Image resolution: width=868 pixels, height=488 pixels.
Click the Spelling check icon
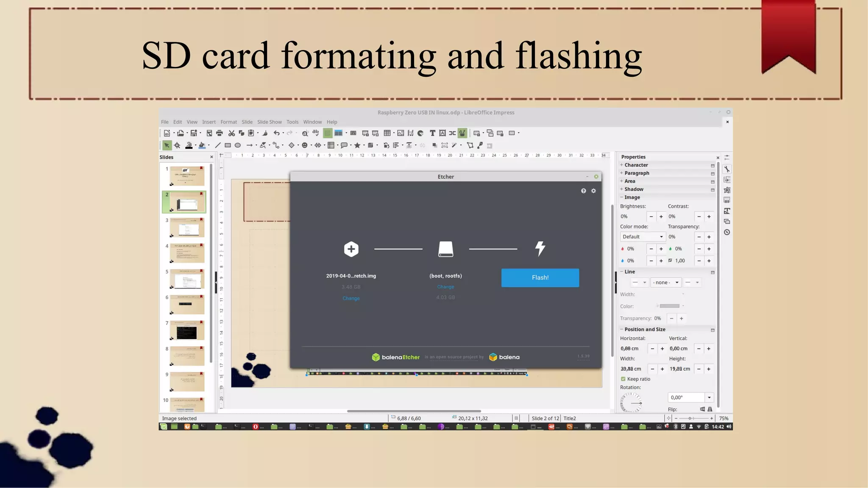[x=315, y=133]
